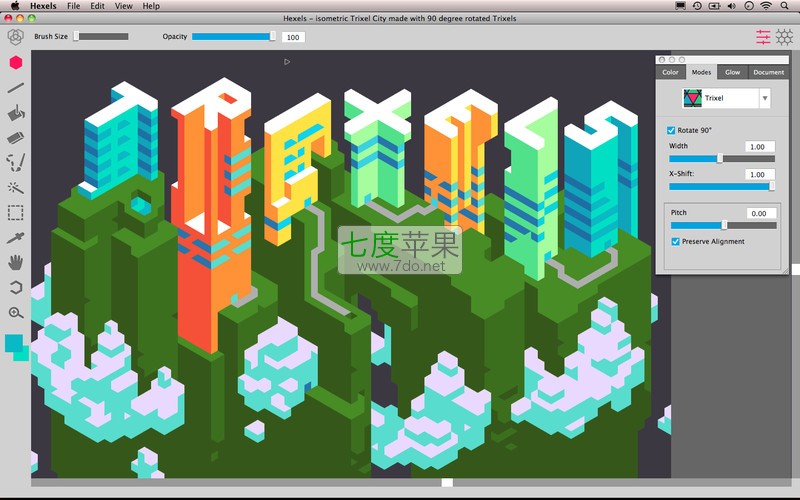
Task: Switch to the Glow tab
Action: (733, 72)
